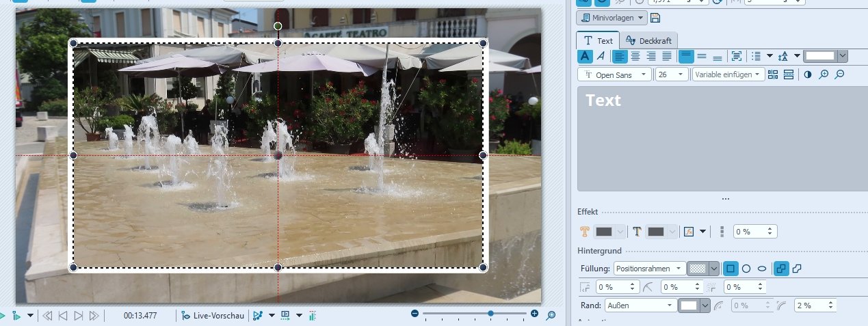This screenshot has height=326, width=868.
Task: Select the Text tab
Action: pos(598,40)
